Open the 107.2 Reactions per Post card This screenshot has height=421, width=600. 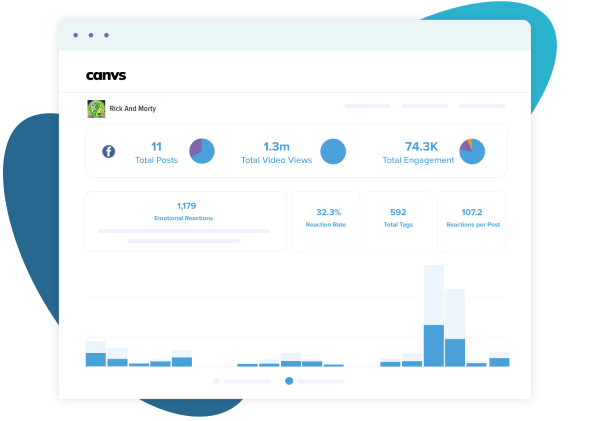click(471, 222)
